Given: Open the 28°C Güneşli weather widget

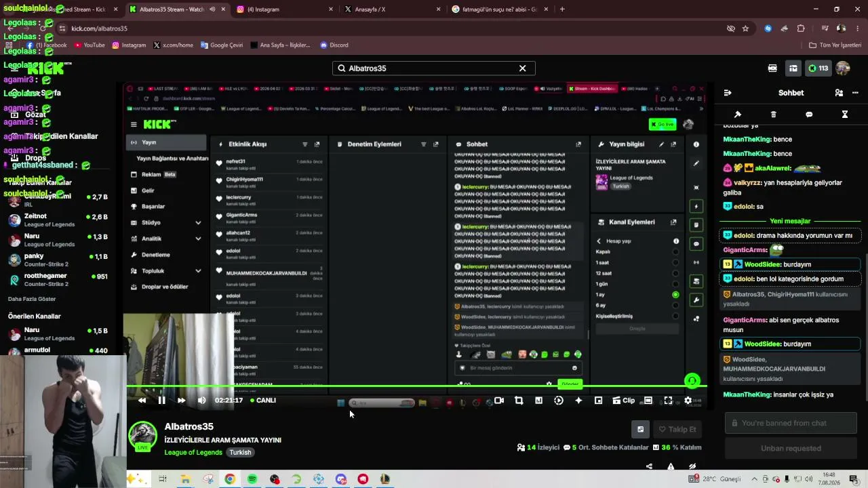Looking at the screenshot, I should [715, 479].
